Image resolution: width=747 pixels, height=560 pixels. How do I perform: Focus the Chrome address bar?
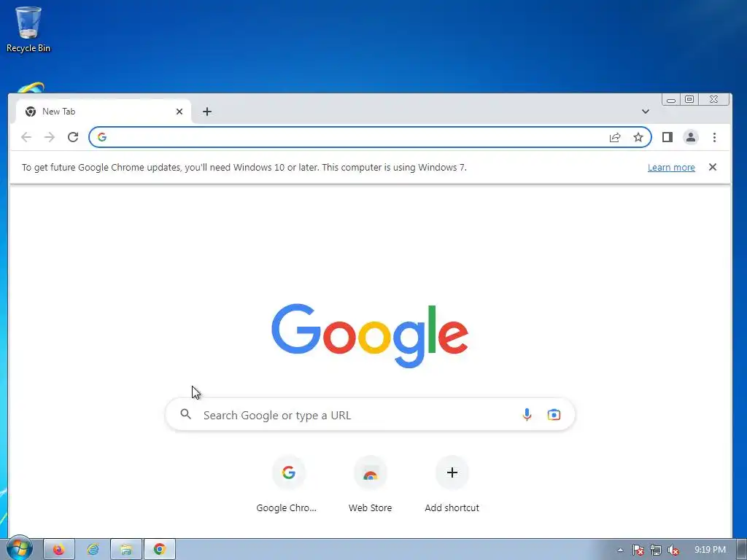370,137
